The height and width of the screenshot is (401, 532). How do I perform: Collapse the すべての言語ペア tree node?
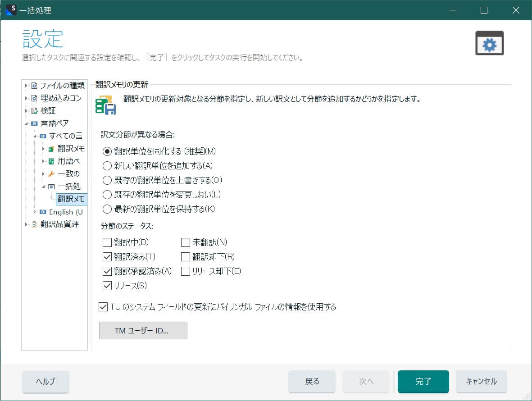tap(35, 136)
